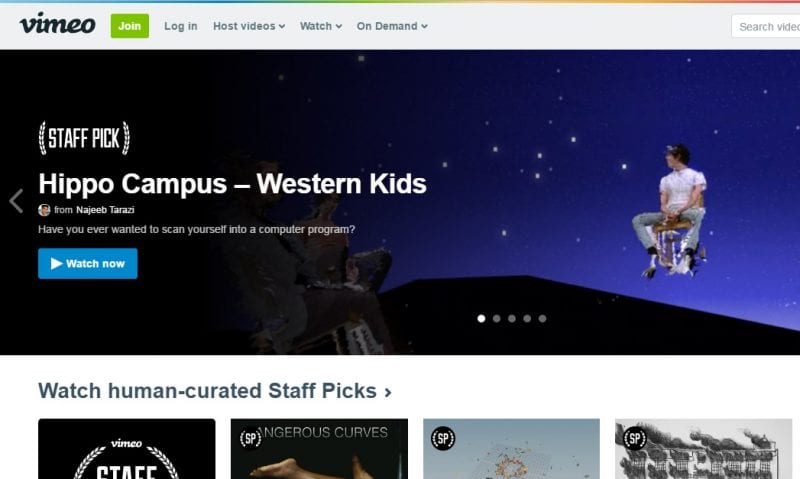Screen dimensions: 800x479
Task: Click the SP badge on sketch drawing thumbnail
Action: (635, 438)
